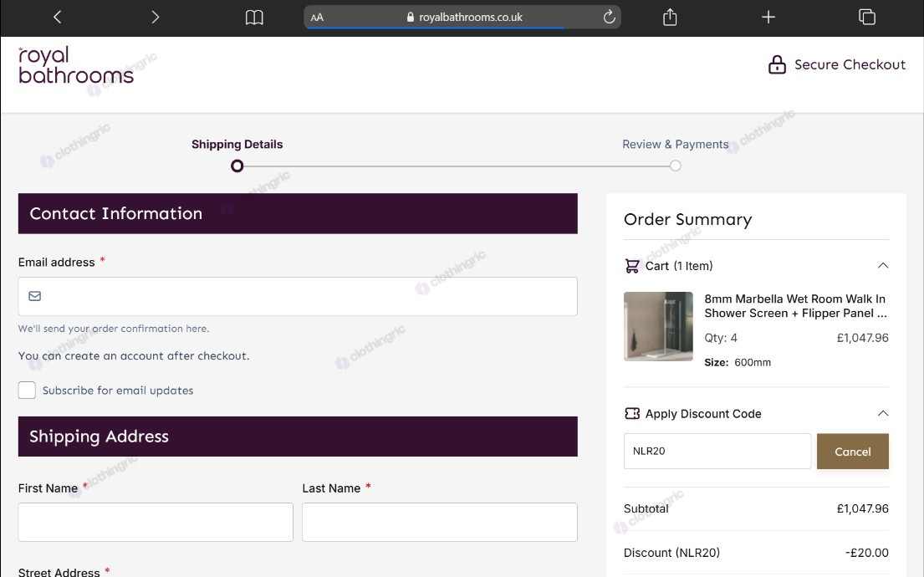Click the Review & Payments progress circle

[x=676, y=166]
